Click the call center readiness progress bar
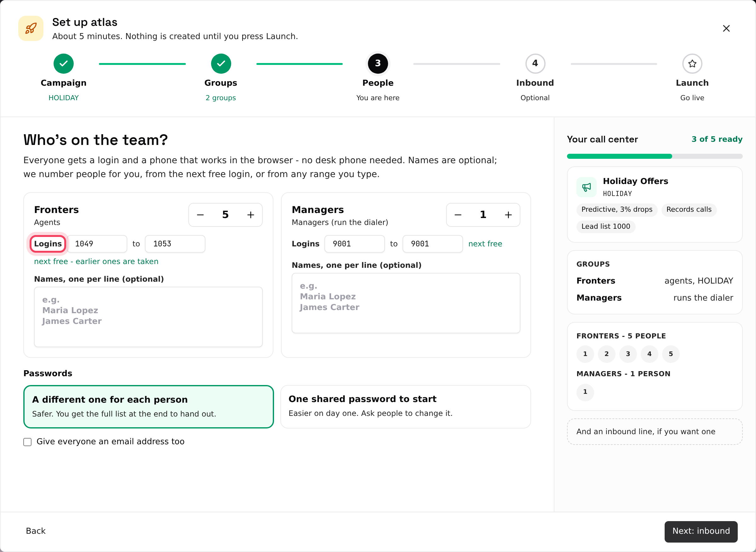Viewport: 756px width, 552px height. point(655,156)
